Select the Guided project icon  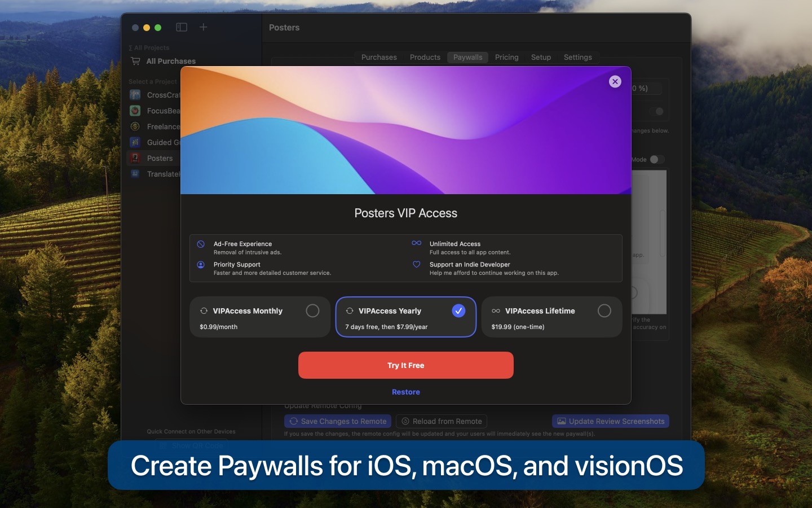coord(135,142)
